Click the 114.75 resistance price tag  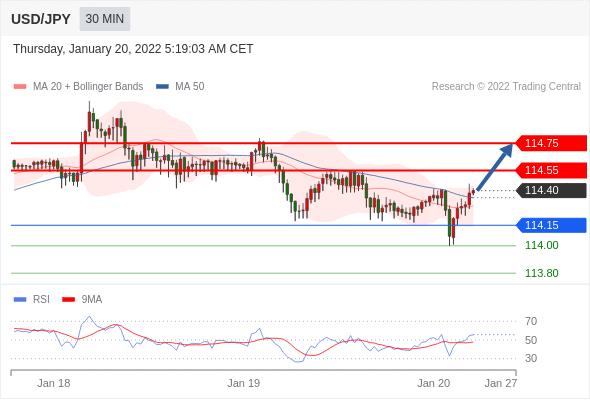tap(550, 143)
